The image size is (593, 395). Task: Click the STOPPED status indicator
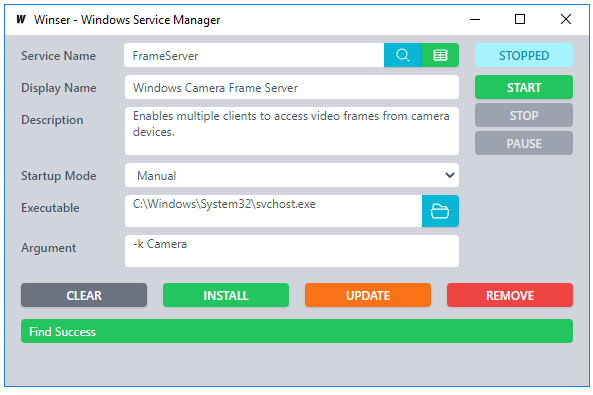(524, 55)
